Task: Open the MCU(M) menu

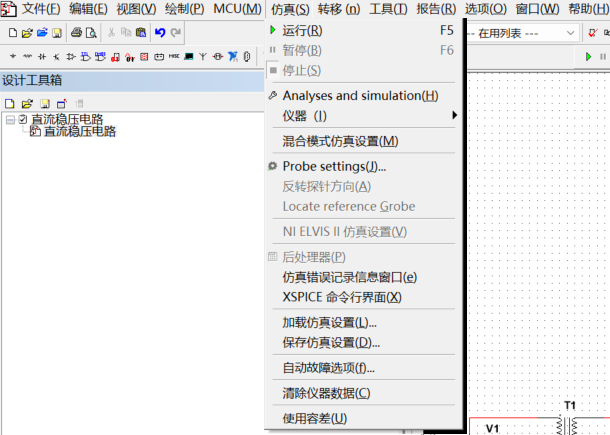Action: 237,9
